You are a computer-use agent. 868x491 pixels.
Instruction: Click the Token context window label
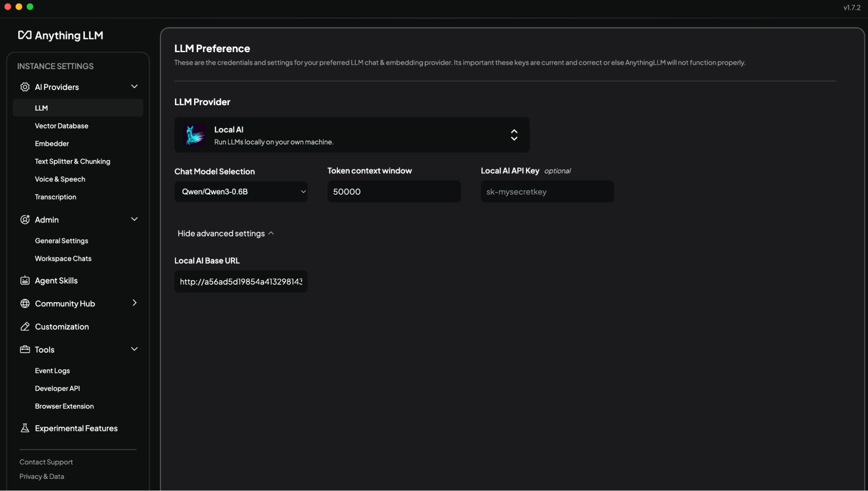(x=370, y=171)
